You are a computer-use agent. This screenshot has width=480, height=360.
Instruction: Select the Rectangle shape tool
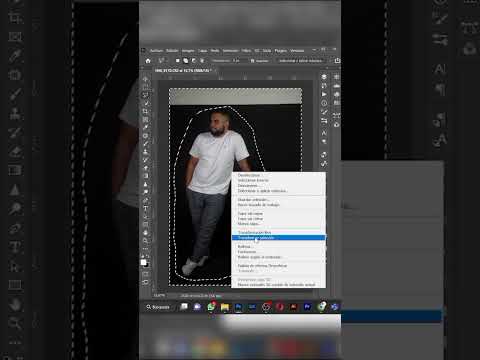point(146,224)
